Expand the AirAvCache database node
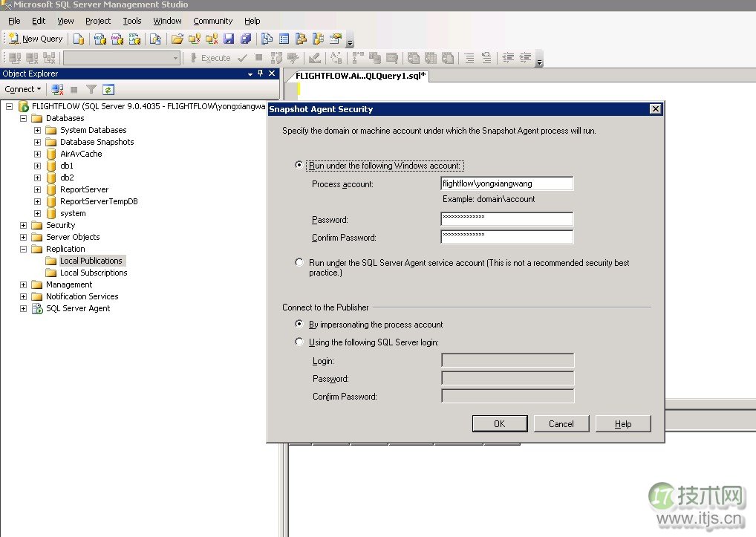 37,154
